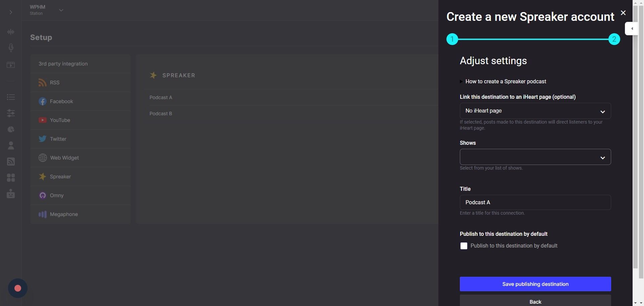Open the pie chart analytics icon
Image resolution: width=644 pixels, height=306 pixels.
11,129
